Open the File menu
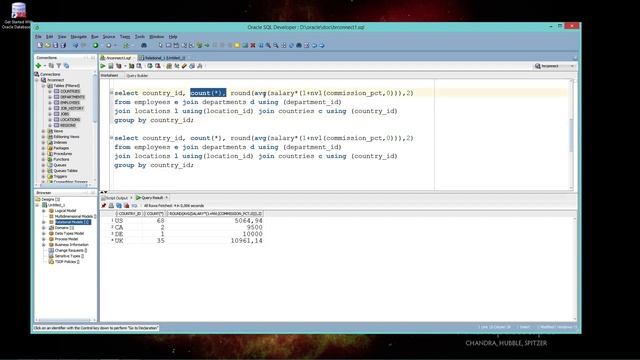640x360 pixels. [38, 37]
